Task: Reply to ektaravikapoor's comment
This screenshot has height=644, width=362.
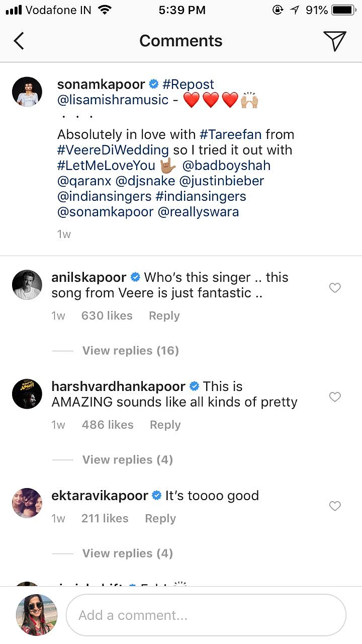Action: [160, 519]
